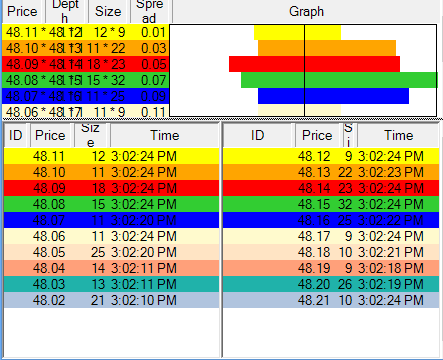Select the blue 48.16 ask row
This screenshot has height=360, width=443.
coord(331,220)
